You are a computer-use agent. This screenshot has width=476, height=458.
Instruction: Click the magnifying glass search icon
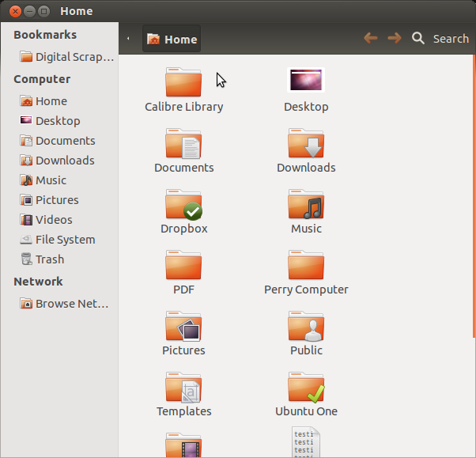418,38
